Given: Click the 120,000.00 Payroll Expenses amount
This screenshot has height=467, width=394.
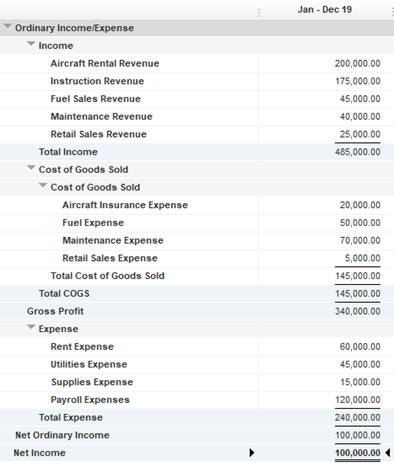Looking at the screenshot, I should 358,400.
